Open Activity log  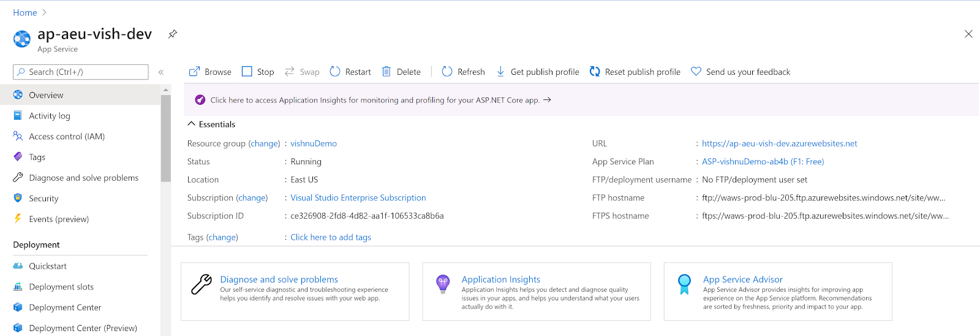[x=80, y=116]
